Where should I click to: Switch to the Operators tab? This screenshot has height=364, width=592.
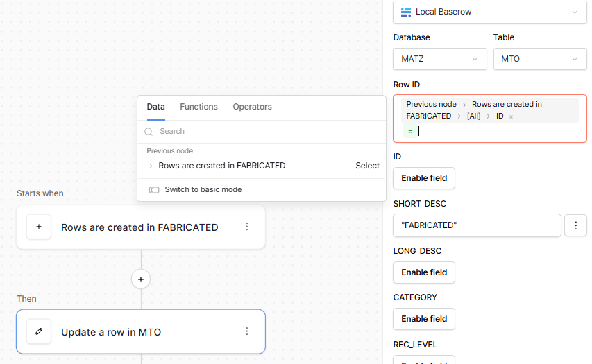(252, 107)
